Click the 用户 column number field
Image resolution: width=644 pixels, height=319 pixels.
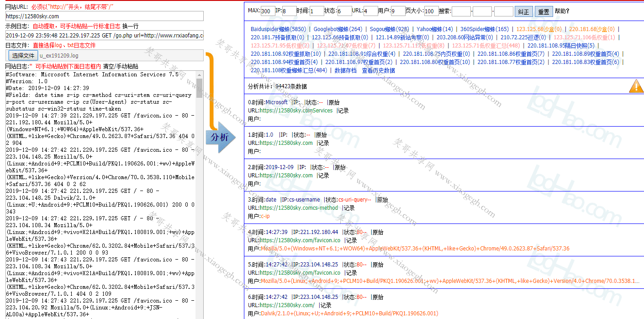pyautogui.click(x=398, y=11)
